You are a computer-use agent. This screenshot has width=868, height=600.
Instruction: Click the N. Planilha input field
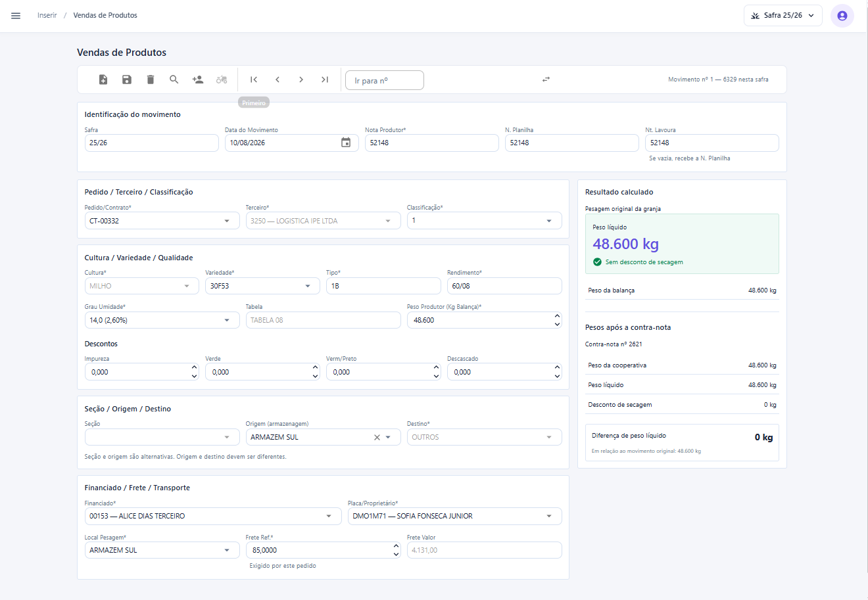click(572, 143)
